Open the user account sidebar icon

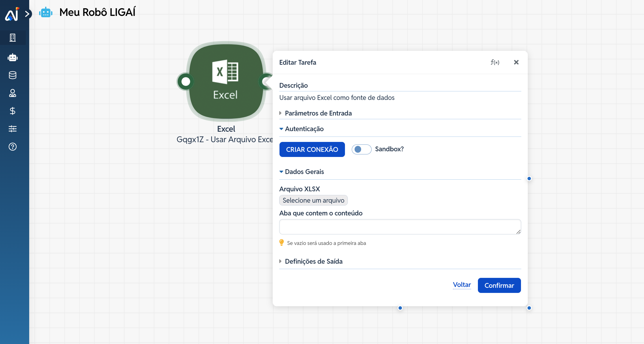coord(12,93)
